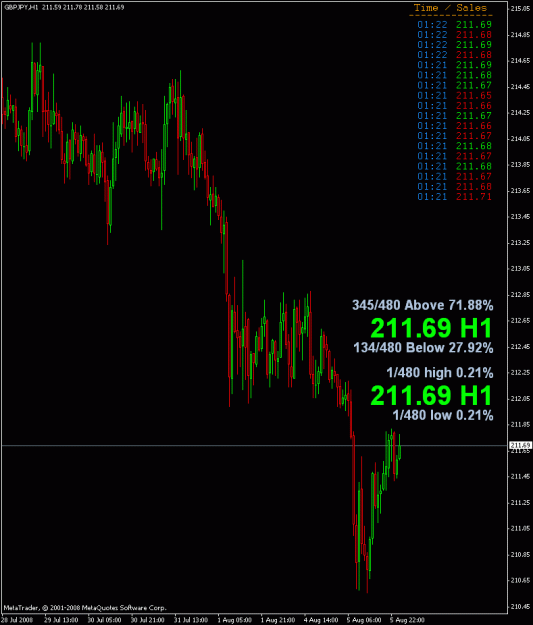Click the '5 Aug 22:00' time axis label
The image size is (533, 625).
click(407, 620)
